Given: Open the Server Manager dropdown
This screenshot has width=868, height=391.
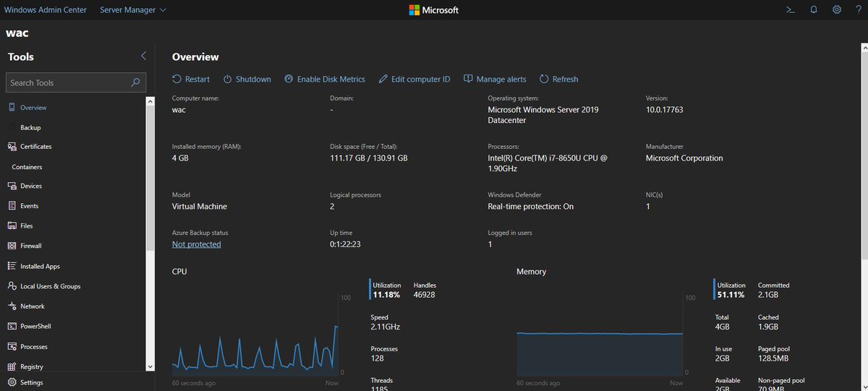Looking at the screenshot, I should [x=132, y=10].
